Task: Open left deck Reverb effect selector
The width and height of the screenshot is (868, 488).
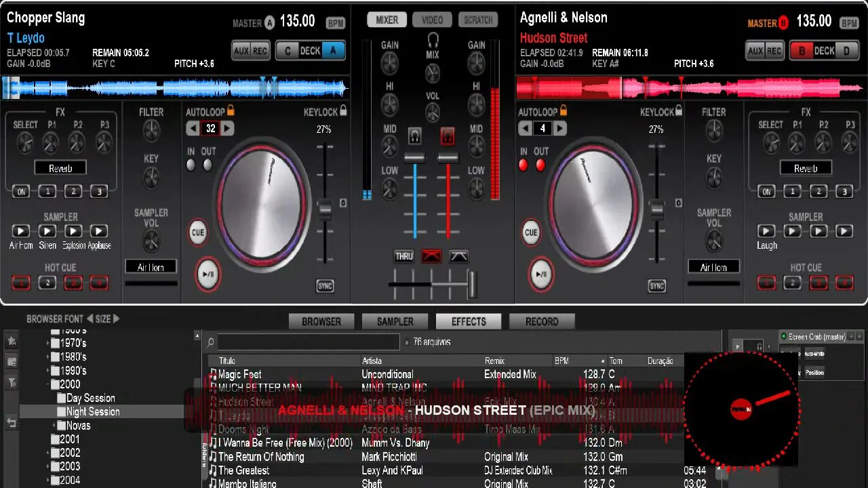Action: pos(60,168)
